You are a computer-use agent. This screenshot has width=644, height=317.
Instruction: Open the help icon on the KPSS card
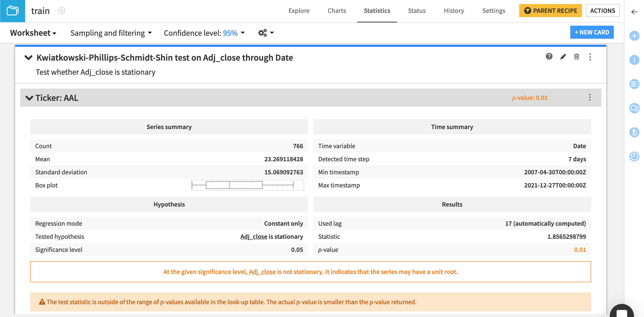(x=549, y=57)
